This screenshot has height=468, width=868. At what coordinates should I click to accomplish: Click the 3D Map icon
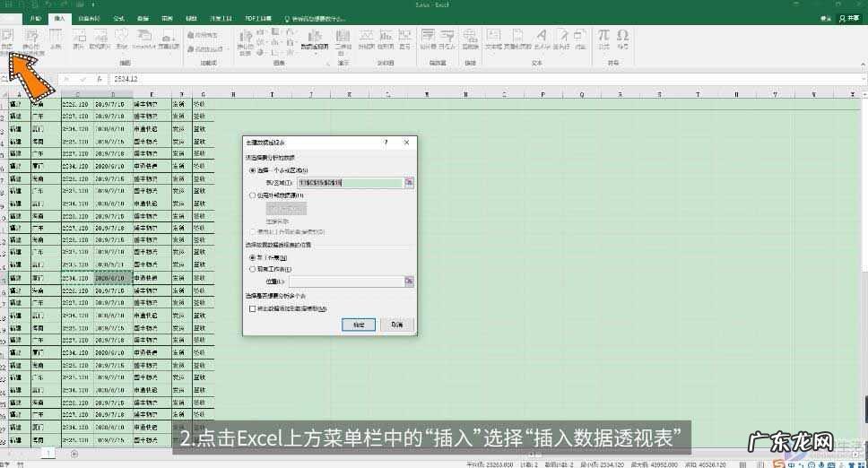click(x=343, y=42)
